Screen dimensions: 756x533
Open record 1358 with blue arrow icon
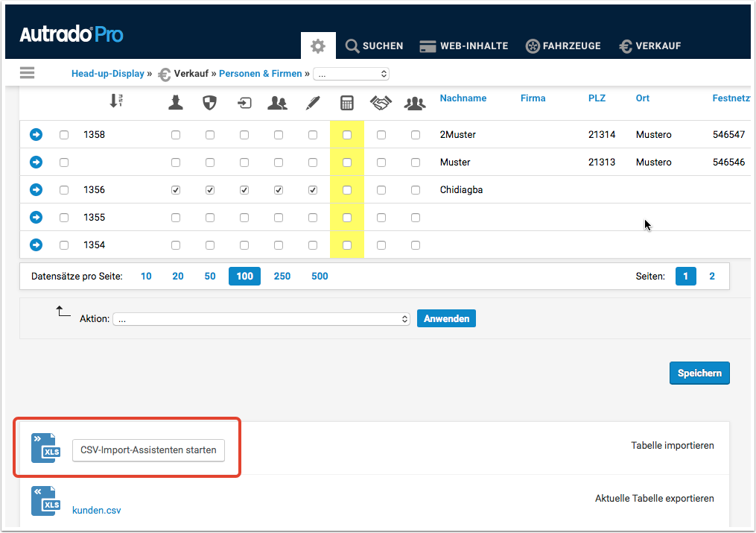tap(36, 135)
